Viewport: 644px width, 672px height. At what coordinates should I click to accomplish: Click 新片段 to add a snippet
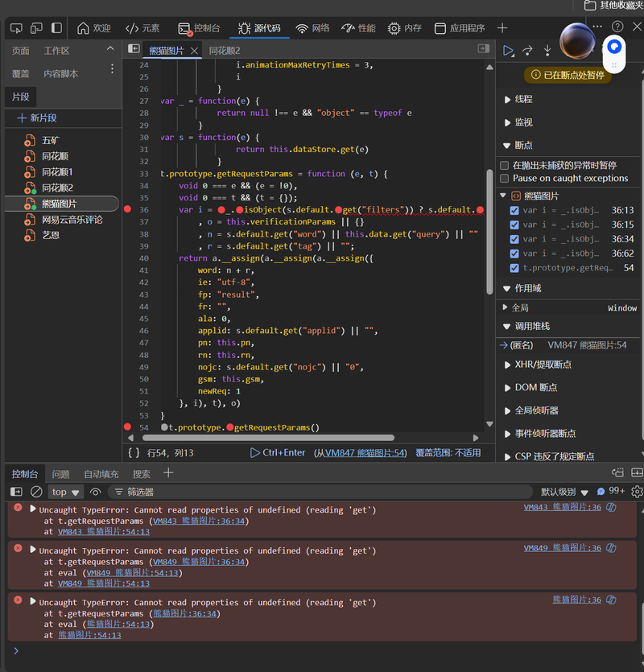click(x=37, y=118)
